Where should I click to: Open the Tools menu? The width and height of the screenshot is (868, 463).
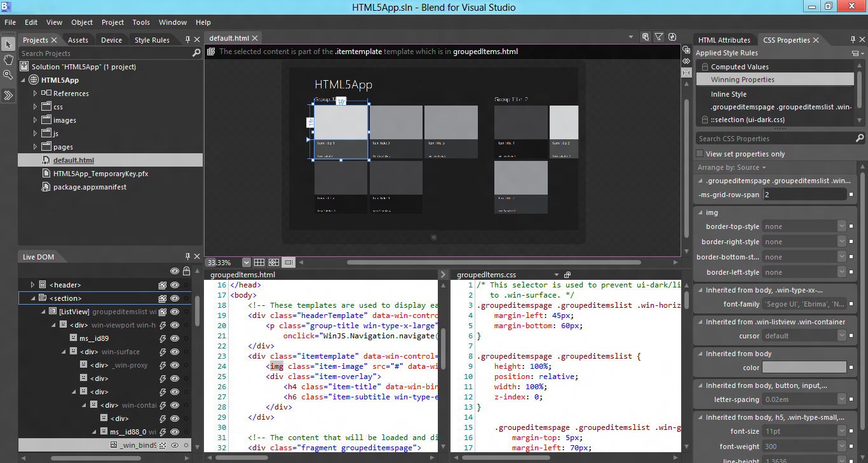(x=141, y=22)
